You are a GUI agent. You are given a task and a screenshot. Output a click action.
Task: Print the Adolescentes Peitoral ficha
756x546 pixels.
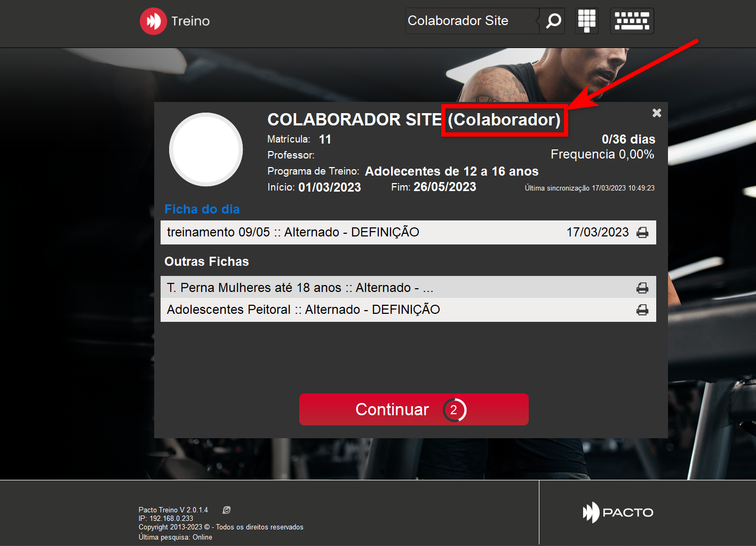(642, 310)
